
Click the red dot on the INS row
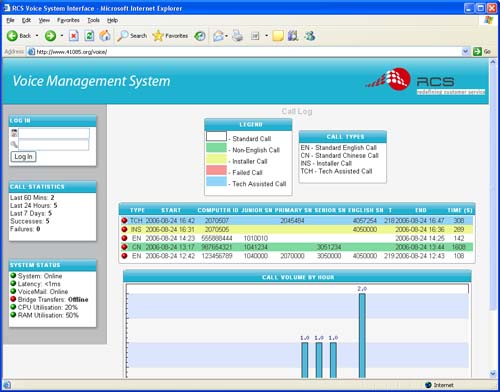click(x=124, y=229)
